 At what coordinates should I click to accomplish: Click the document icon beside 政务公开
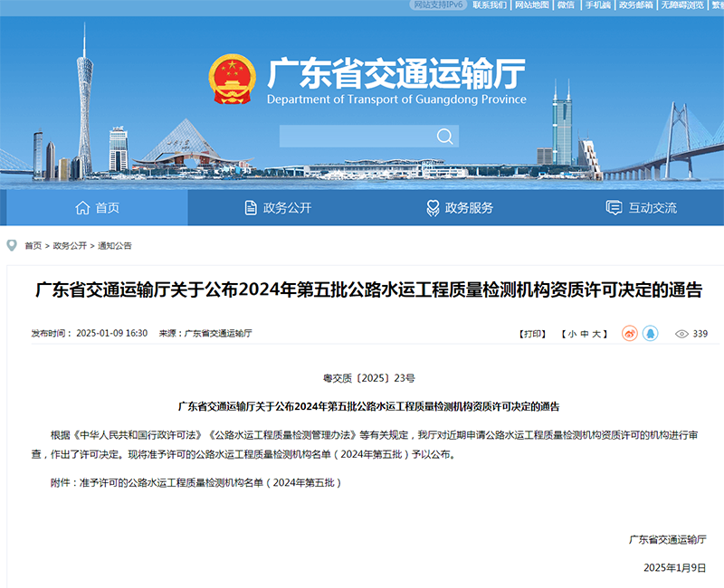251,208
